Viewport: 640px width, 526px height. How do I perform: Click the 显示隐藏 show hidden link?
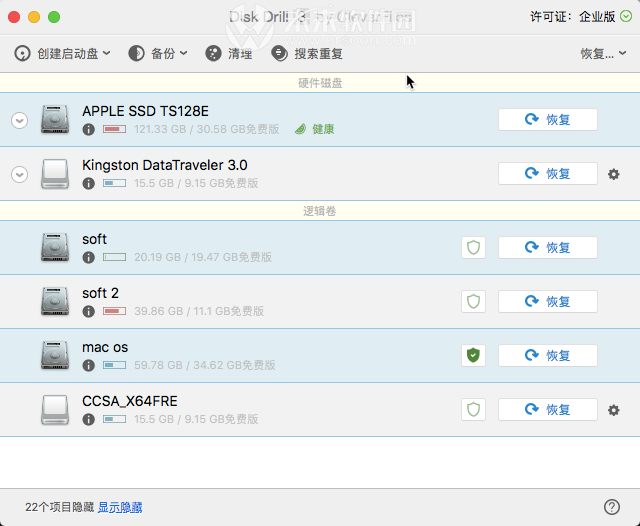(x=120, y=507)
